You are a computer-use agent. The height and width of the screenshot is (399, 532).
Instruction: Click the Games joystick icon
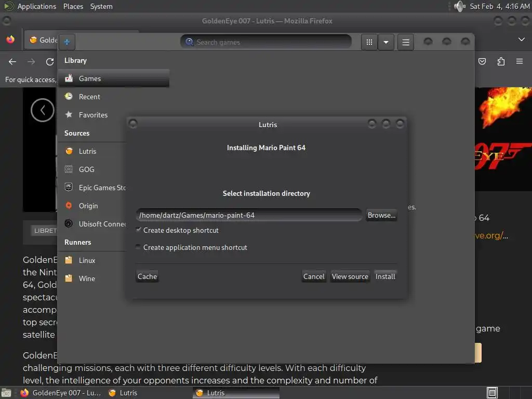(x=69, y=78)
